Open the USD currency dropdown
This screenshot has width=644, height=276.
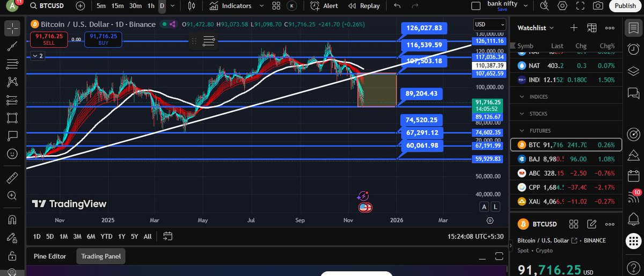click(489, 25)
